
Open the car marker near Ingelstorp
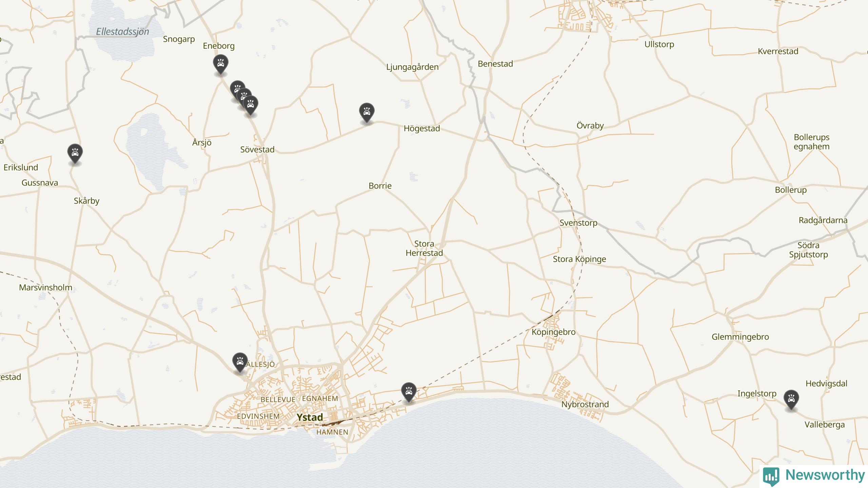[791, 400]
